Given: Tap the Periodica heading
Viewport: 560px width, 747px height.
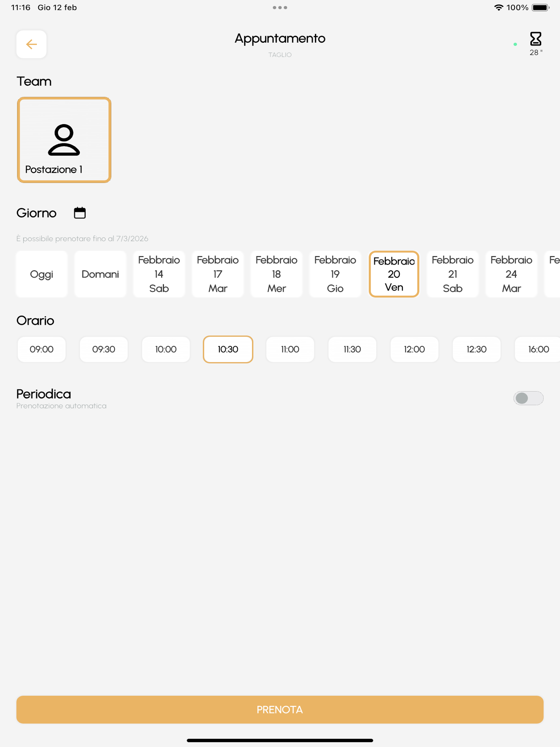Looking at the screenshot, I should click(43, 394).
